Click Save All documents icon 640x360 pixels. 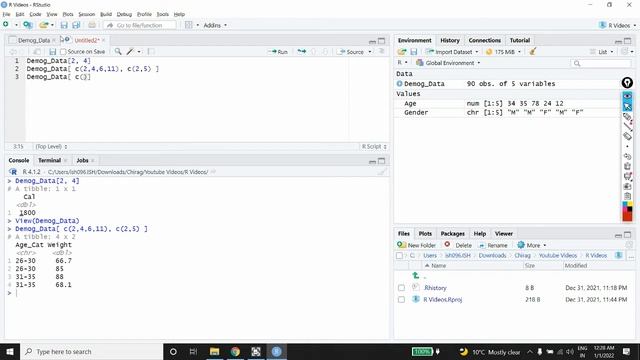[76, 25]
